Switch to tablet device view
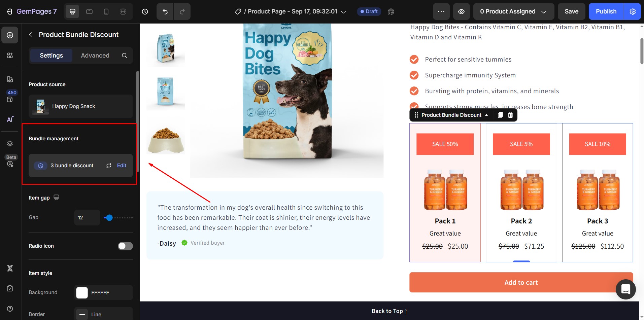Image resolution: width=644 pixels, height=320 pixels. tap(89, 11)
